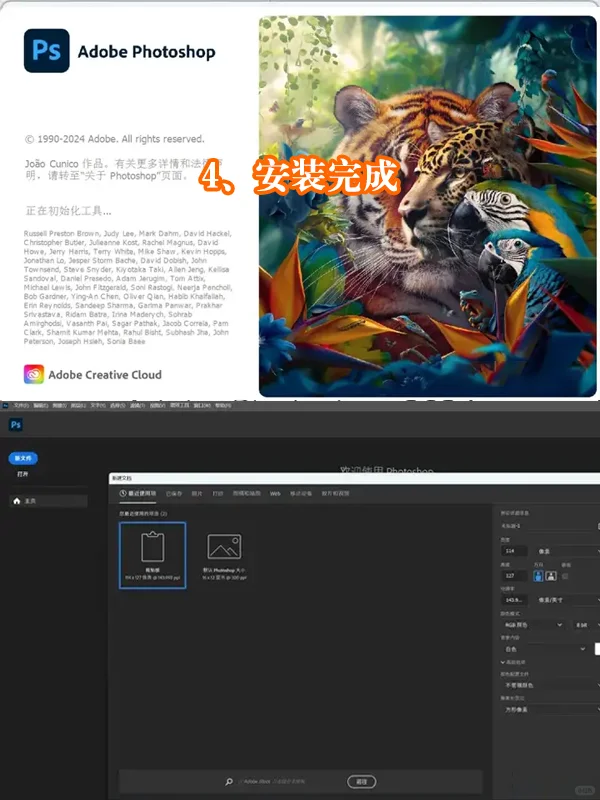Screen dimensions: 600x800
Task: Open the 选择(S) menu
Action: [117, 406]
